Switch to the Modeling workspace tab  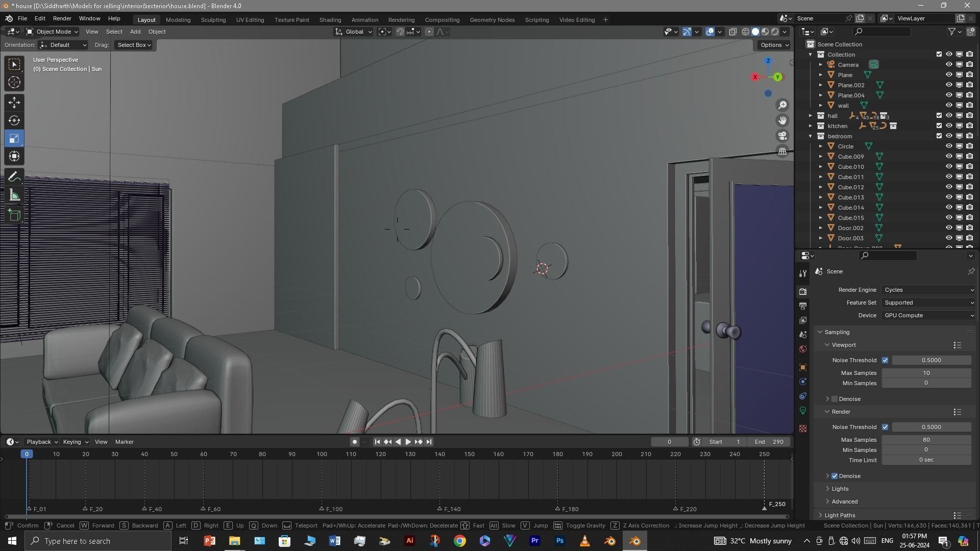[x=178, y=20]
